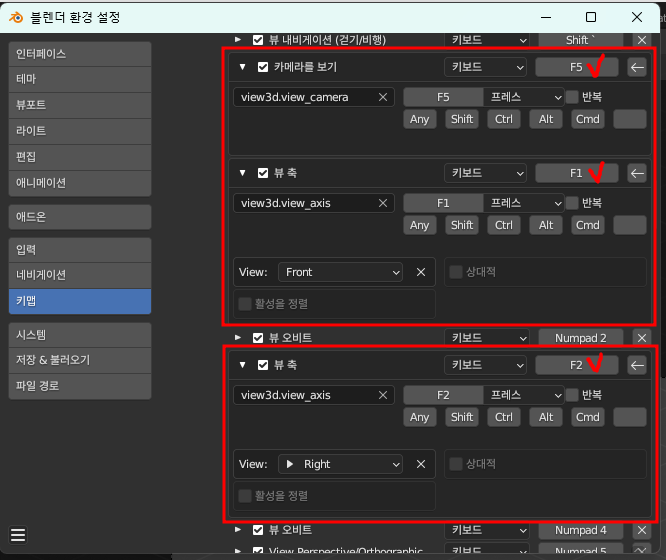This screenshot has width=666, height=560.
Task: Open 프레스 event dropdown in F5 entry
Action: 524,97
